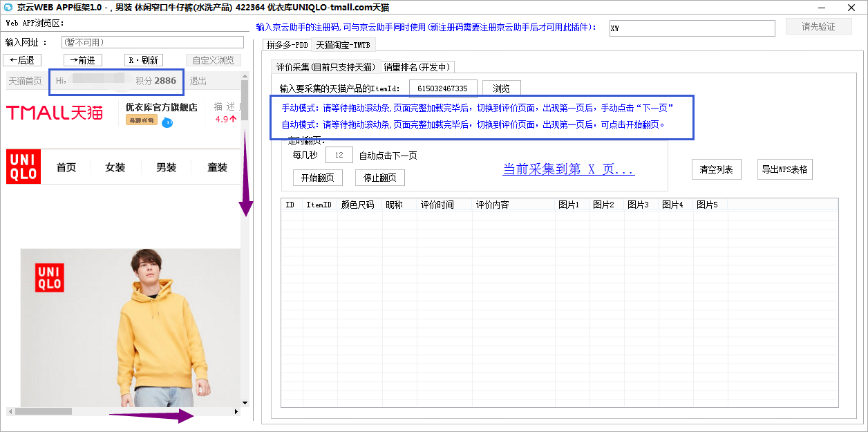The width and height of the screenshot is (868, 432).
Task: Click the browser vertical scrollbar down arrow
Action: pos(245,402)
